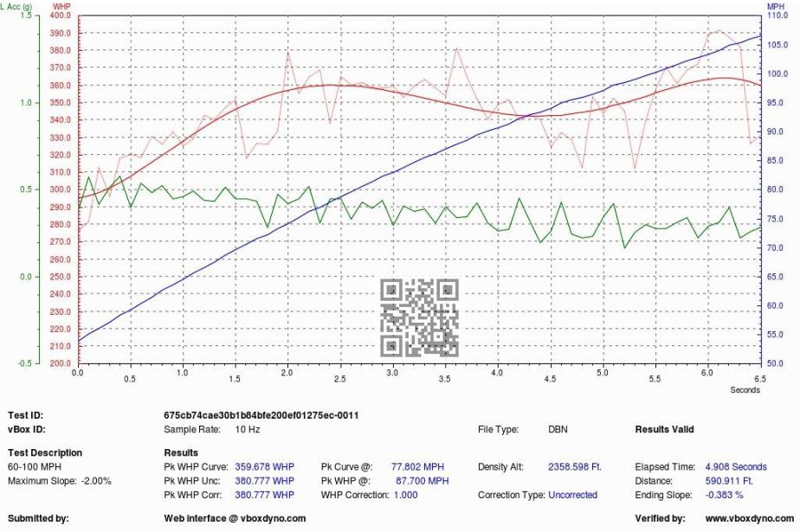Click the green L Acc (g) axis label
Screen dimensions: 800x532
16,6
